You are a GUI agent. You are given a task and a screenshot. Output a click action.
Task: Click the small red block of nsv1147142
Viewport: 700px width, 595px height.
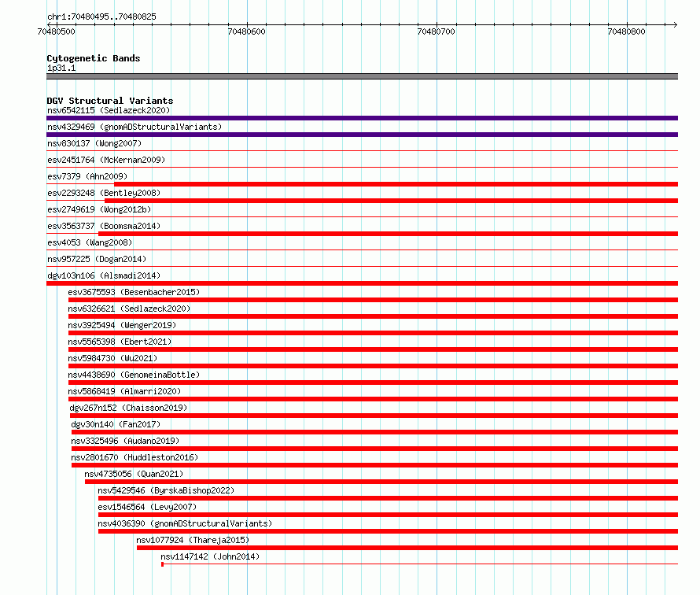click(163, 564)
